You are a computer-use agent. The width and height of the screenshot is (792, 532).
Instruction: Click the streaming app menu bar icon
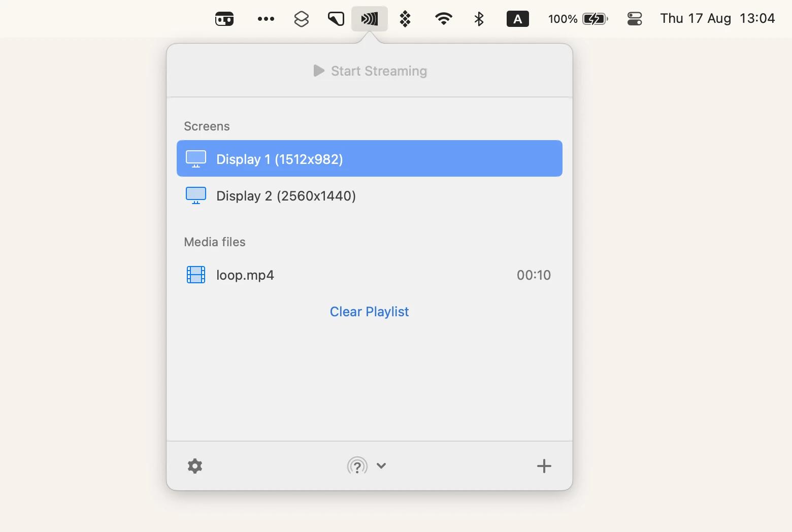(370, 19)
